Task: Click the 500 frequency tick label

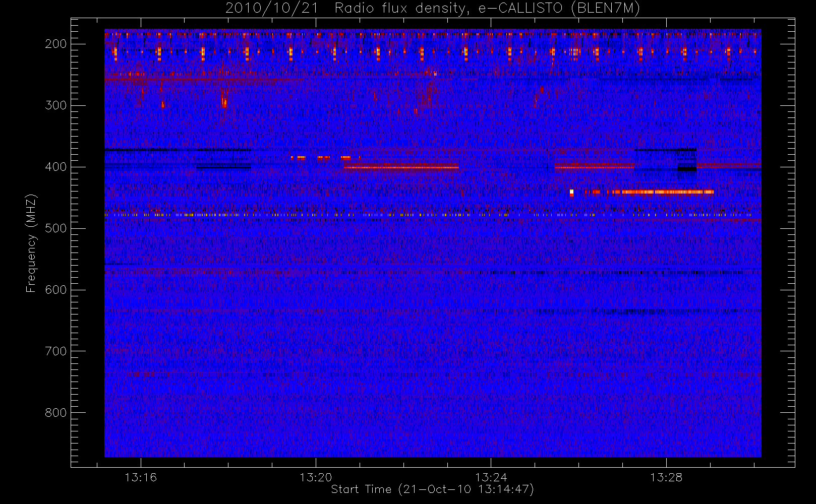Action: [55, 228]
